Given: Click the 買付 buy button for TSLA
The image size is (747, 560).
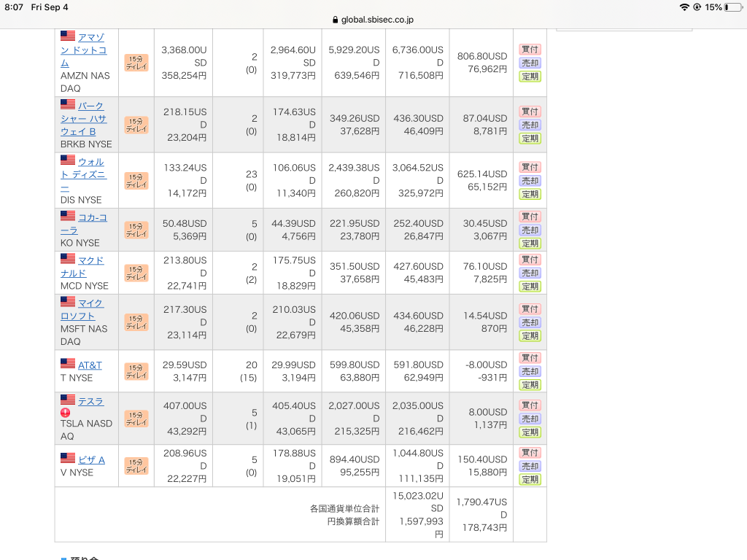Looking at the screenshot, I should 530,405.
